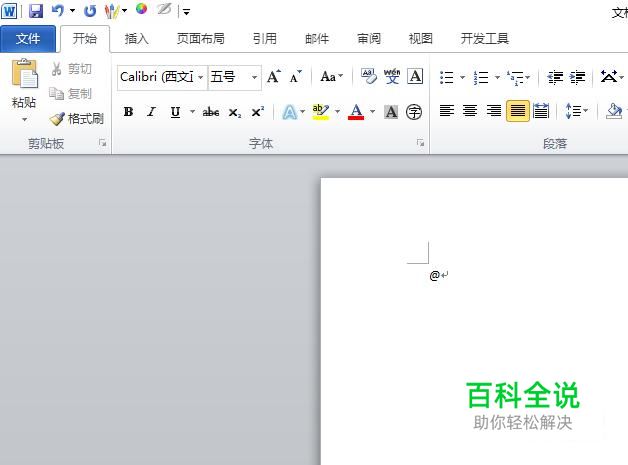This screenshot has width=628, height=465.
Task: Set align text left
Action: point(447,111)
